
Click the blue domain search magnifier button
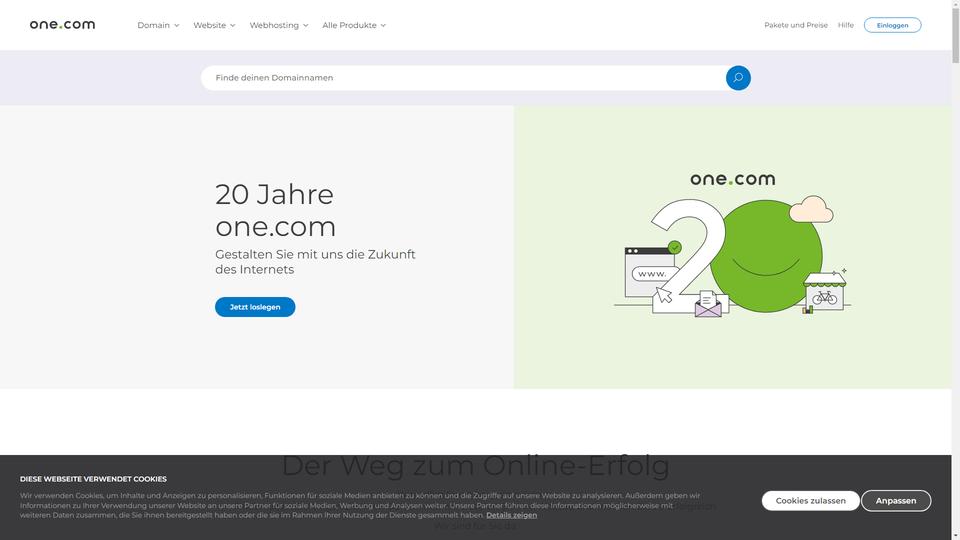738,78
